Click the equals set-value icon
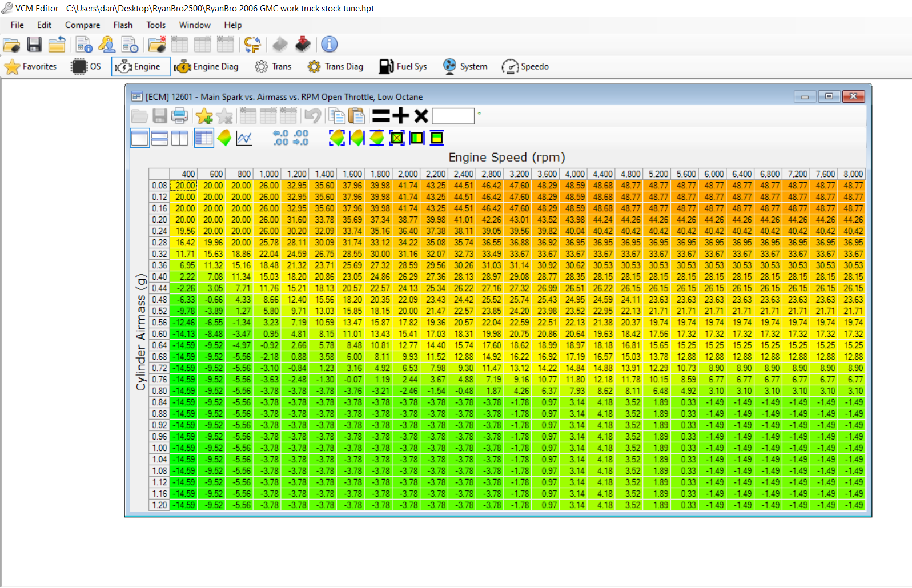The height and width of the screenshot is (588, 912). click(381, 116)
